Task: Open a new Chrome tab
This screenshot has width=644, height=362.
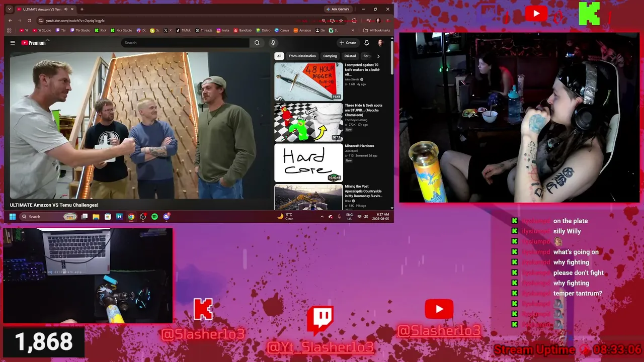Action: click(x=82, y=9)
